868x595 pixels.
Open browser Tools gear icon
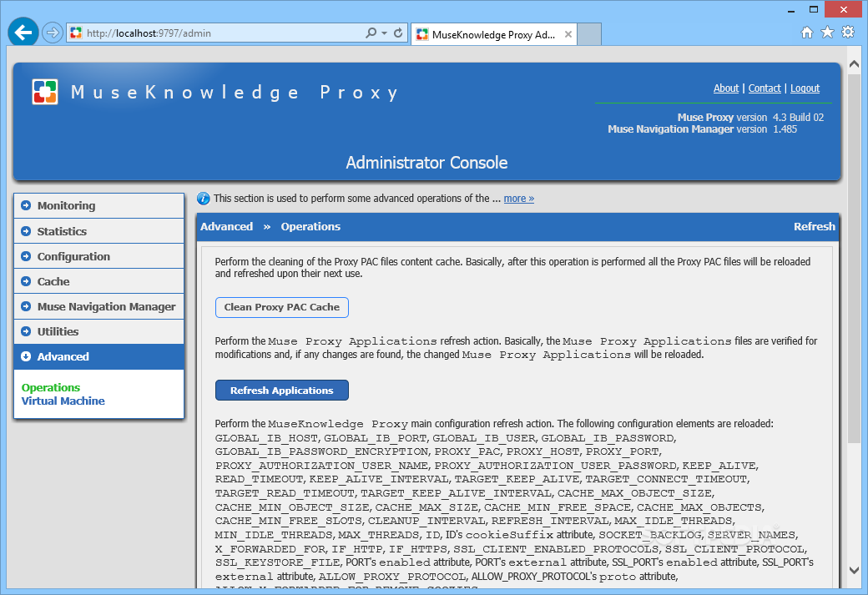pos(847,32)
